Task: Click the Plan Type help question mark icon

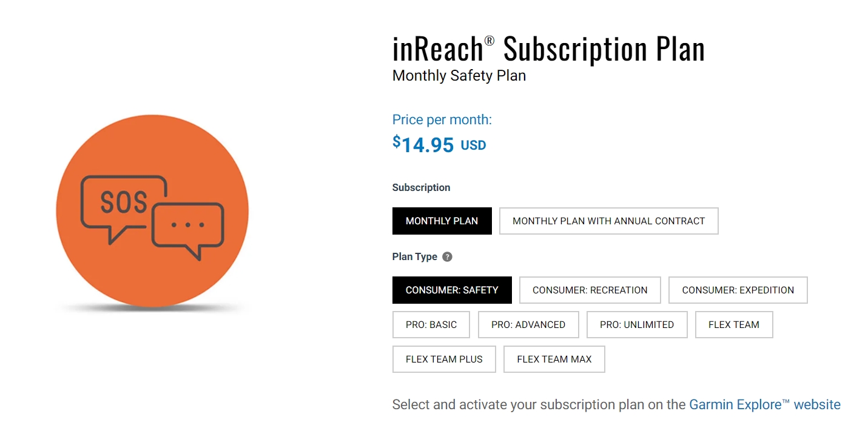Action: 447,256
